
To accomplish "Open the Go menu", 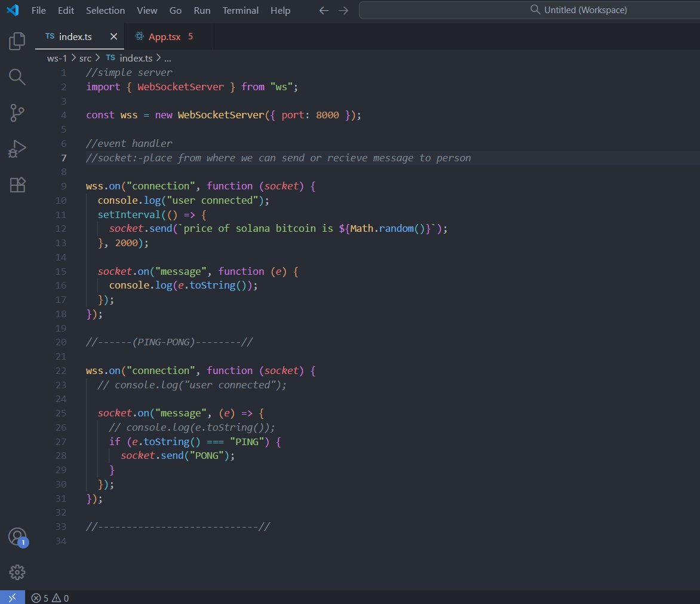I will [x=176, y=10].
